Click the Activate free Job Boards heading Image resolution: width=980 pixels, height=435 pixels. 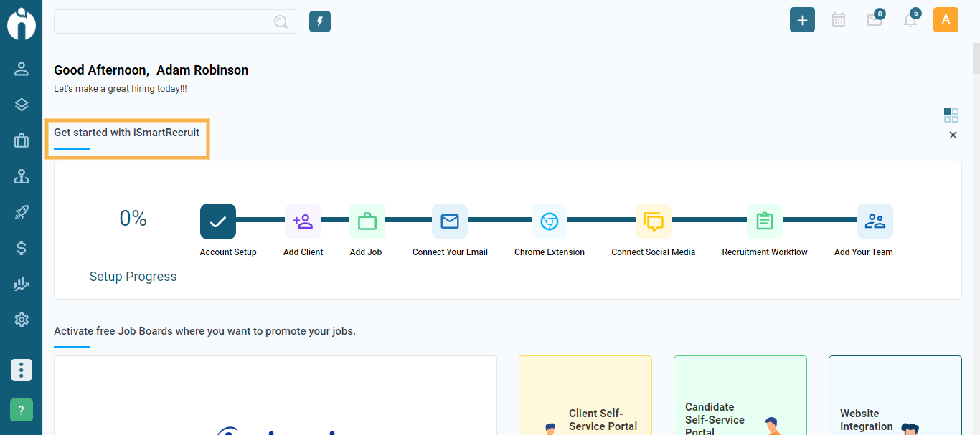(204, 331)
